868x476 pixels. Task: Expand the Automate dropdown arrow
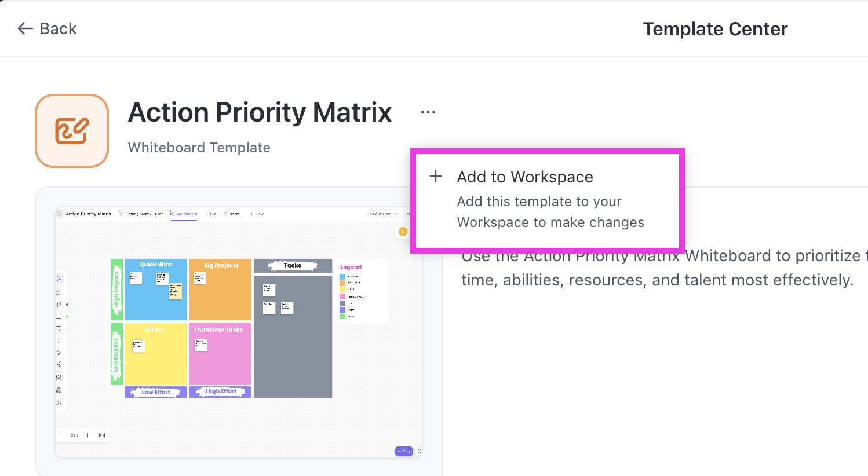point(396,214)
